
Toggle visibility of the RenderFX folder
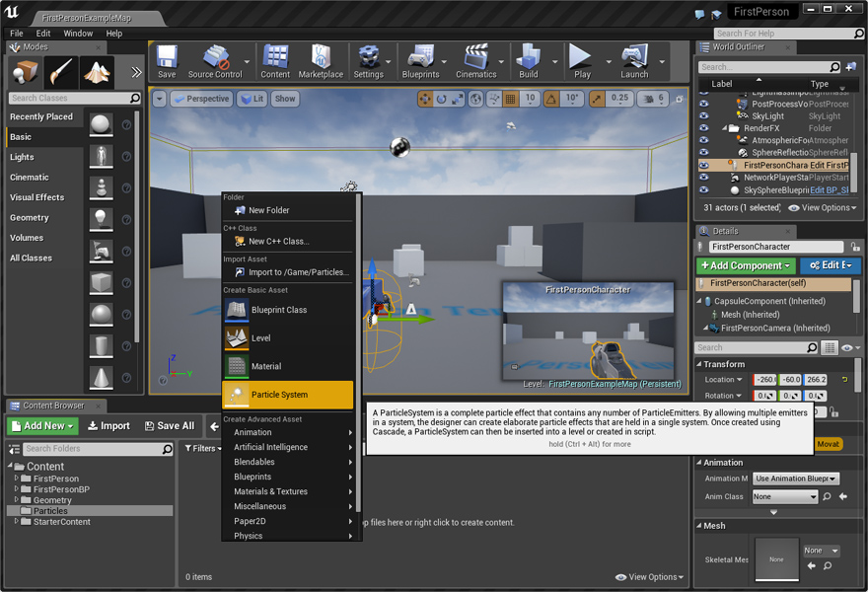[x=703, y=128]
